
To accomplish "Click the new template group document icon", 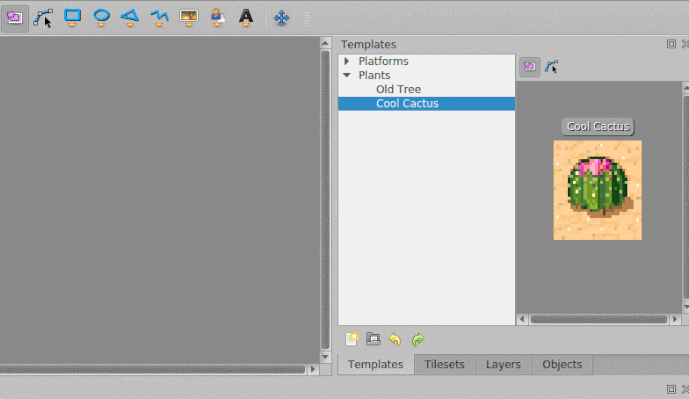I will pos(352,339).
